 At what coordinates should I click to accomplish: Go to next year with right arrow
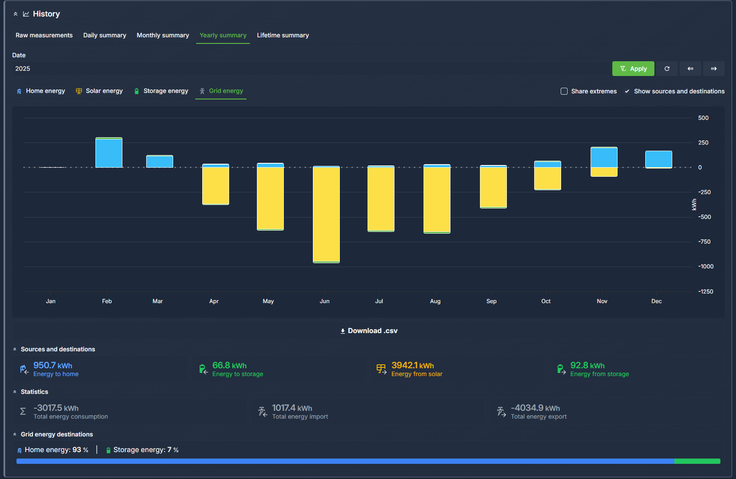[x=713, y=69]
